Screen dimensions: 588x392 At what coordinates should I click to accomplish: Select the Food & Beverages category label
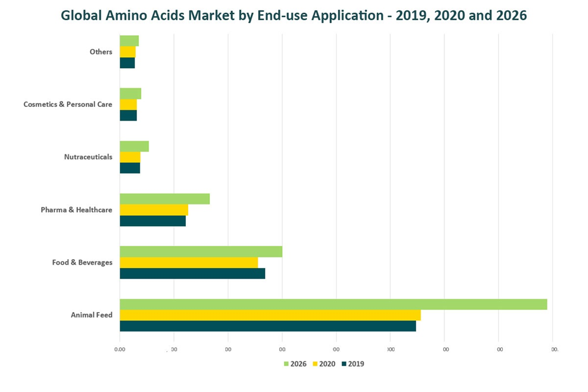[82, 263]
